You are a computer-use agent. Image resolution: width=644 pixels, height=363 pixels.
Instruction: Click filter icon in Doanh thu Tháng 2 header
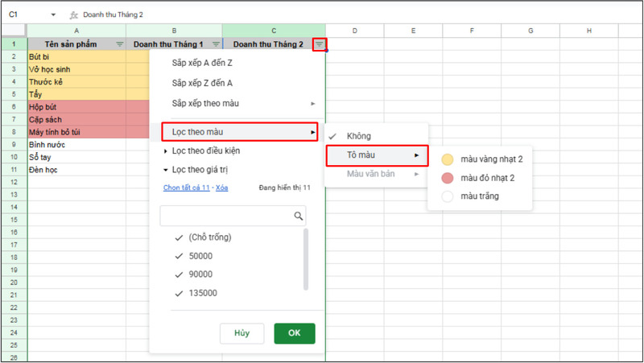click(320, 44)
